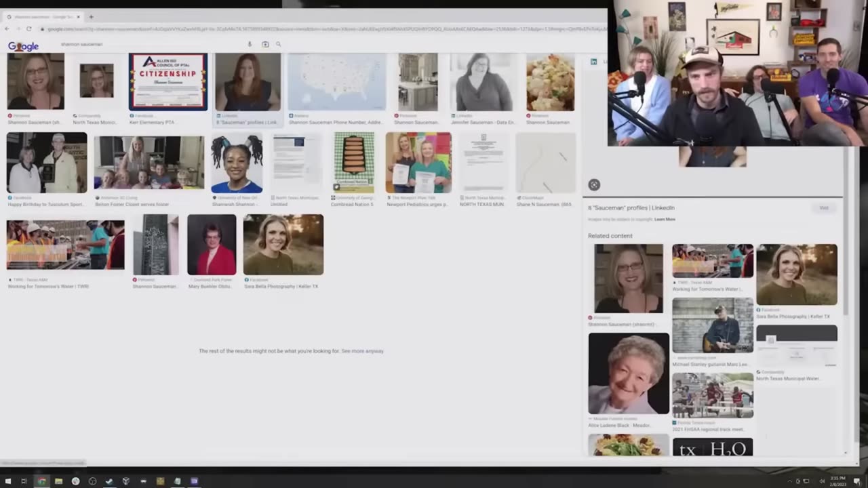Viewport: 868px width, 488px height.
Task: Open the Sara Bella Photography thumbnail in results
Action: [283, 245]
